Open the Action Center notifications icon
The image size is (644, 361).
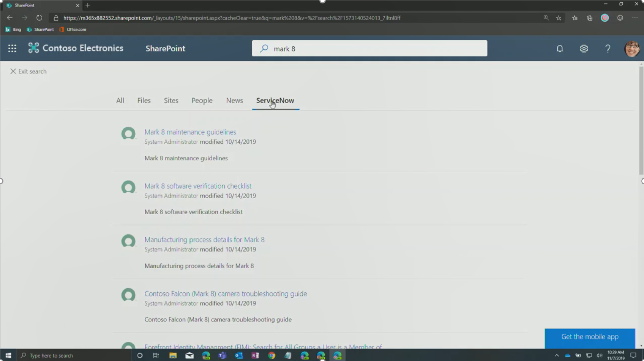pos(633,355)
